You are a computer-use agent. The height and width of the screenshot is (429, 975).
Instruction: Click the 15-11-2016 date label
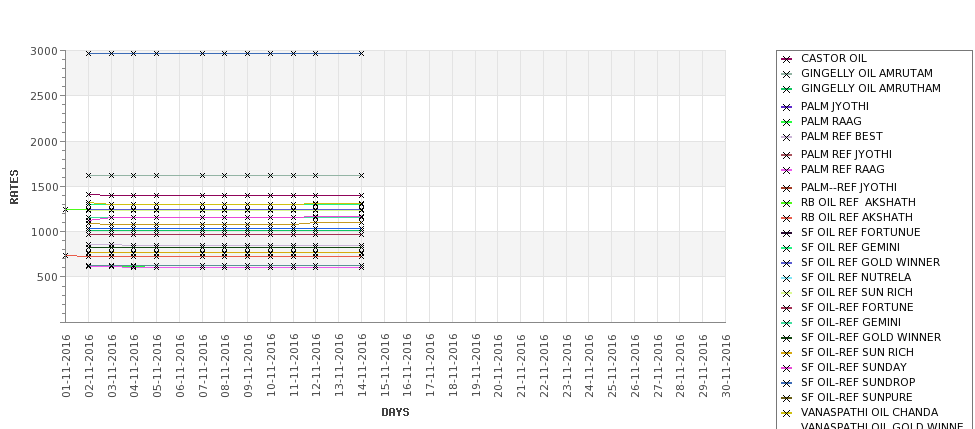pos(384,366)
